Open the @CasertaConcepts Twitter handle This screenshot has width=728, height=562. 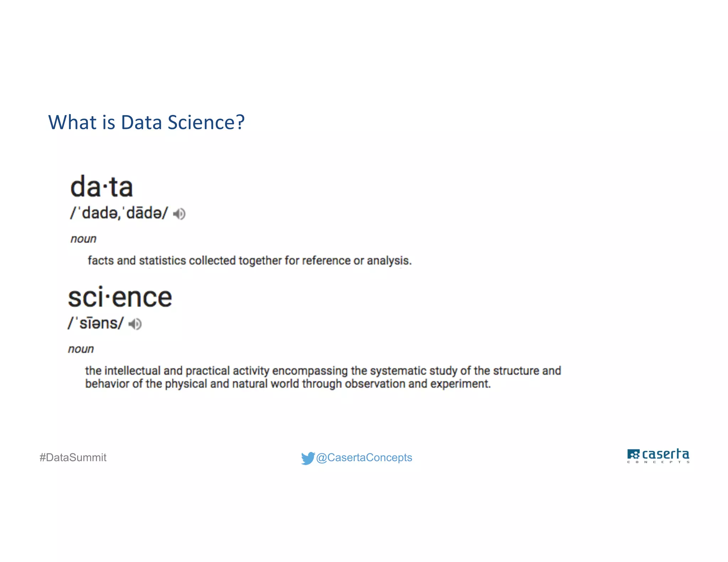(x=364, y=458)
